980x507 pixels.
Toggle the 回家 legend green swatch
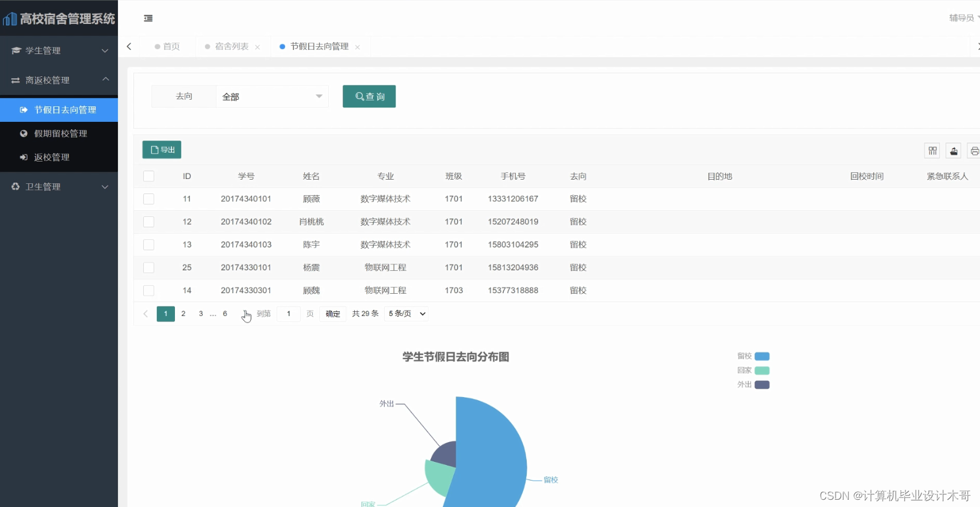(762, 371)
